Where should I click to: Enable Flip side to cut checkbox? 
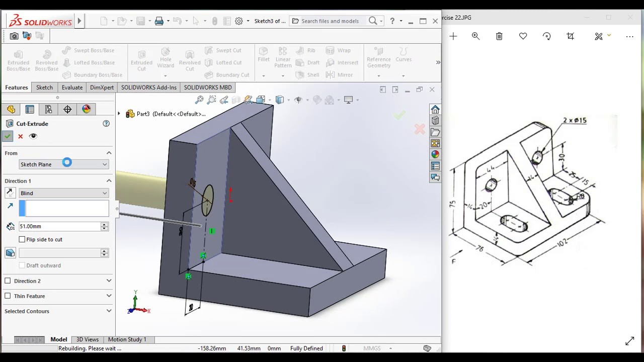click(x=22, y=239)
